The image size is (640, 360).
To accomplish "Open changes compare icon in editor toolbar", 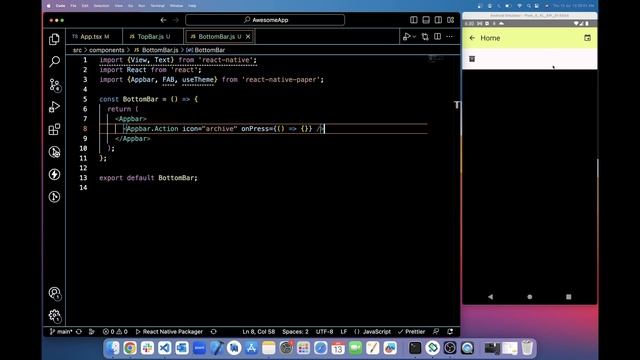I will tap(425, 37).
